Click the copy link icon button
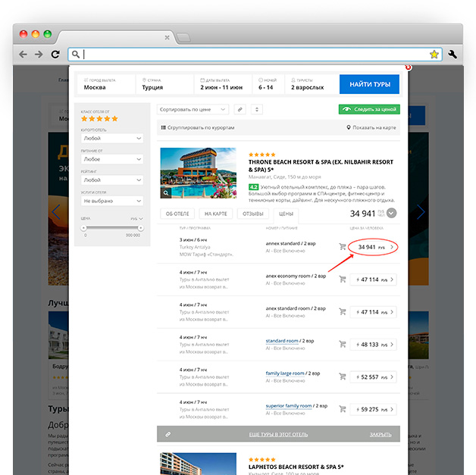The height and width of the screenshot is (475, 476). [x=240, y=110]
